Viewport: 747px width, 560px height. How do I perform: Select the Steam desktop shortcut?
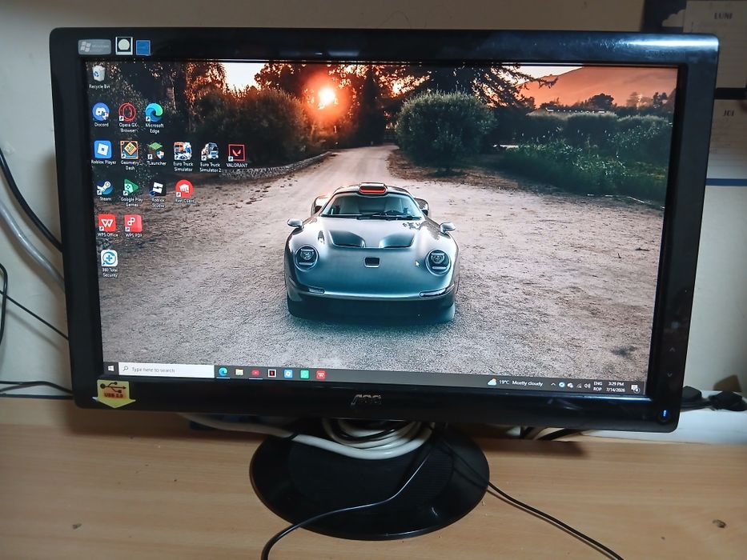pyautogui.click(x=105, y=191)
